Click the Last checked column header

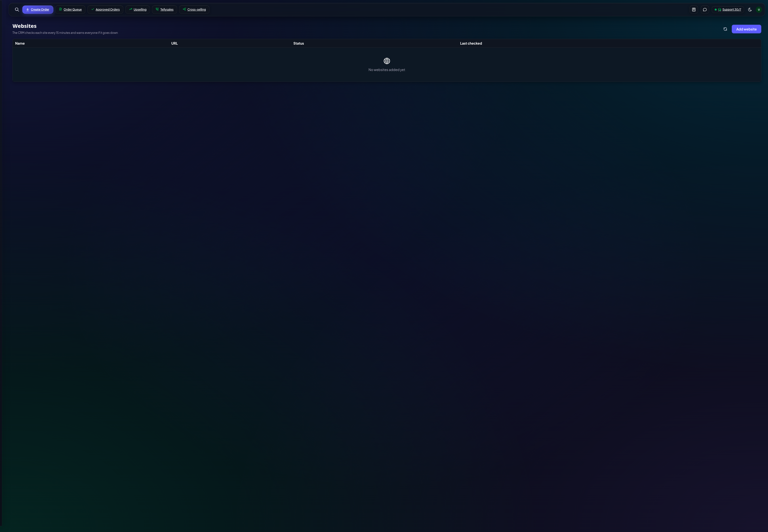point(471,43)
